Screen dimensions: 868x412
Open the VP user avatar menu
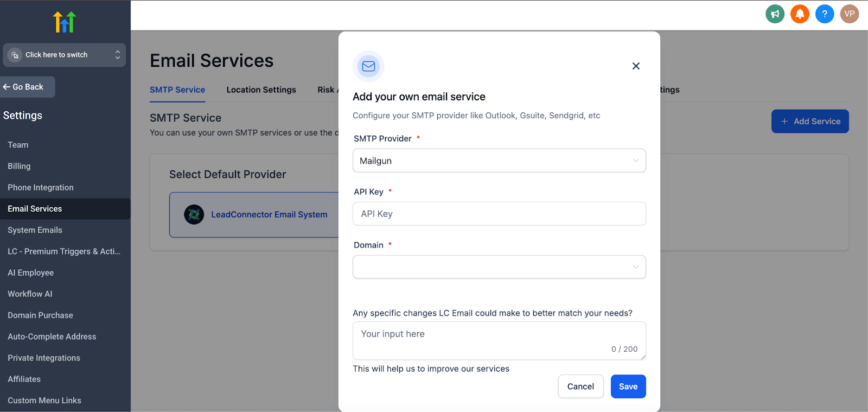850,14
